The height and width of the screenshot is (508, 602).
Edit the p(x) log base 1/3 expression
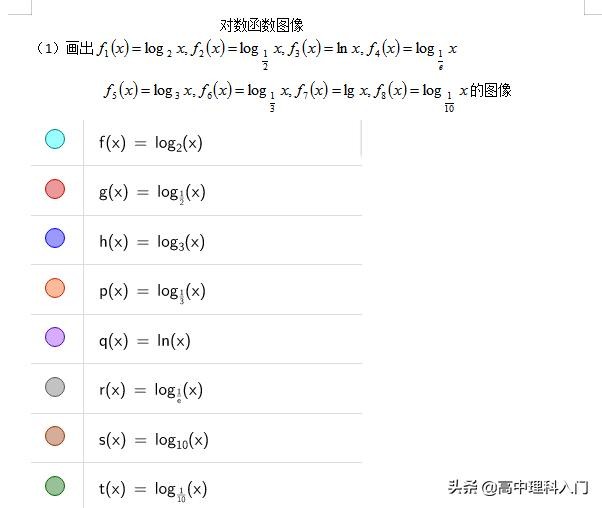coord(152,291)
